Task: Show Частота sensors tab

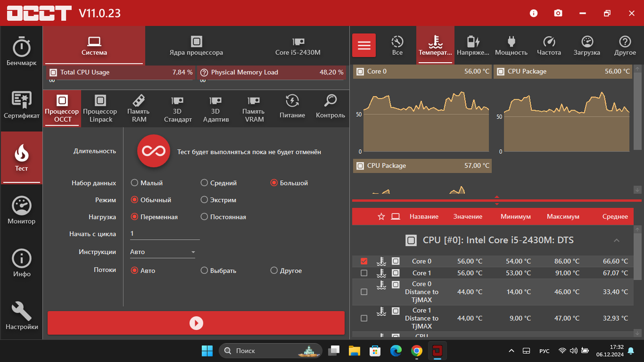Action: [x=549, y=46]
